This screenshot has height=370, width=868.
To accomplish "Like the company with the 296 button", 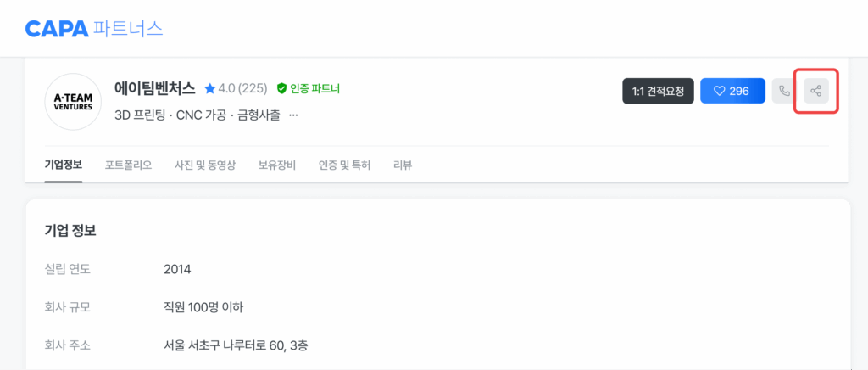I will click(x=733, y=91).
